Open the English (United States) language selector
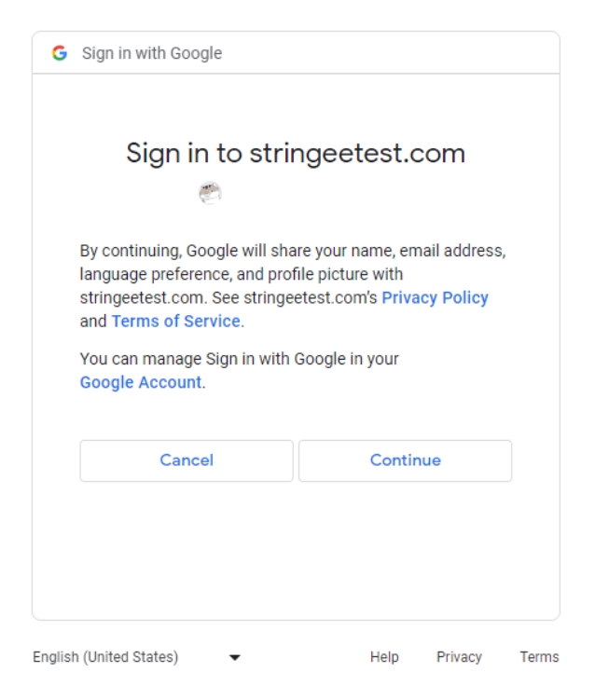The width and height of the screenshot is (595, 700). click(105, 657)
